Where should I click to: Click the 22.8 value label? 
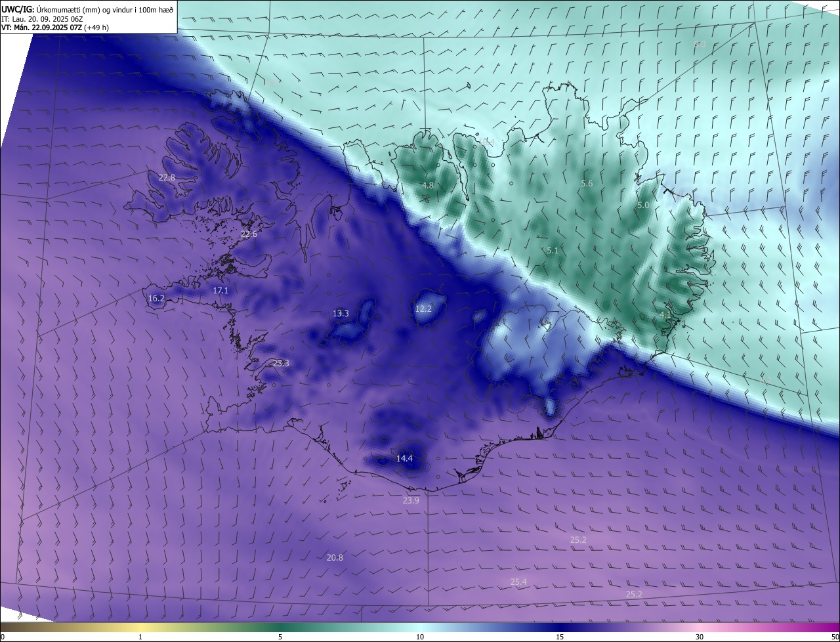click(167, 178)
